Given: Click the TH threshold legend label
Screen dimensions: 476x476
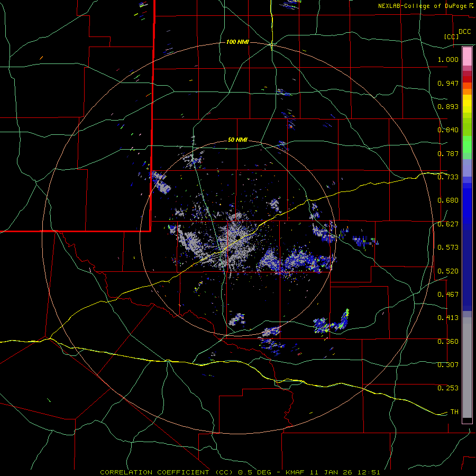Looking at the screenshot, I should pyautogui.click(x=454, y=412).
